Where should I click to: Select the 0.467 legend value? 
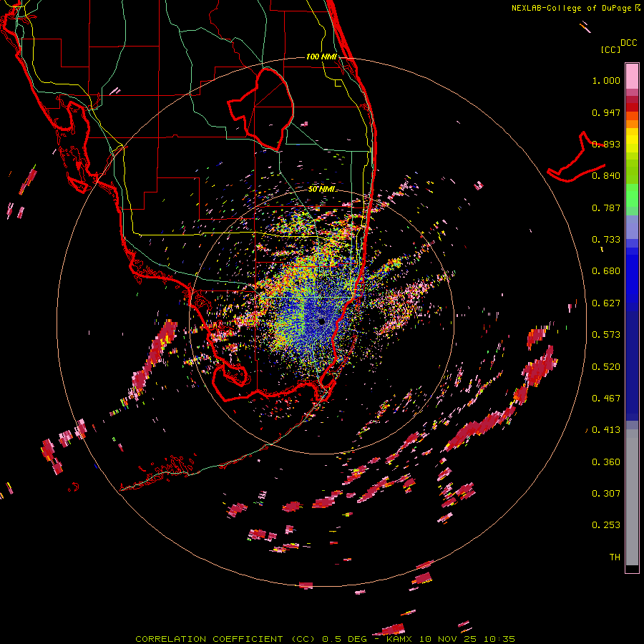606,399
